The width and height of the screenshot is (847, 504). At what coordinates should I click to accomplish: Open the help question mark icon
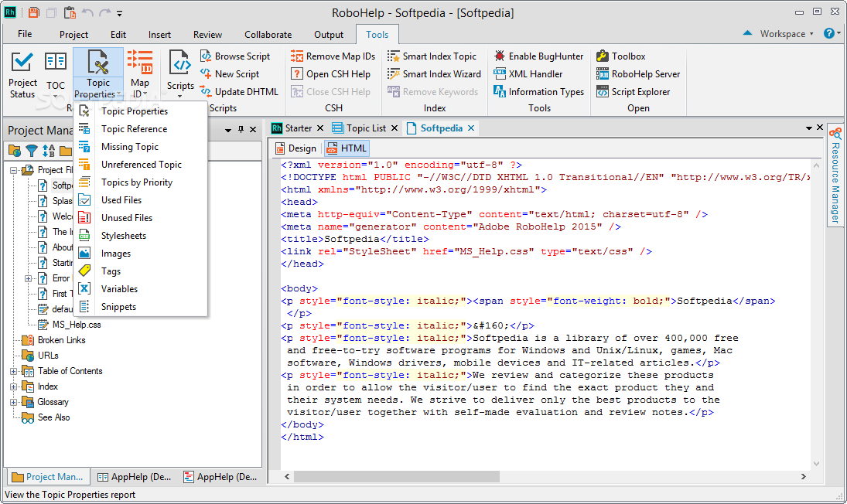click(x=828, y=33)
